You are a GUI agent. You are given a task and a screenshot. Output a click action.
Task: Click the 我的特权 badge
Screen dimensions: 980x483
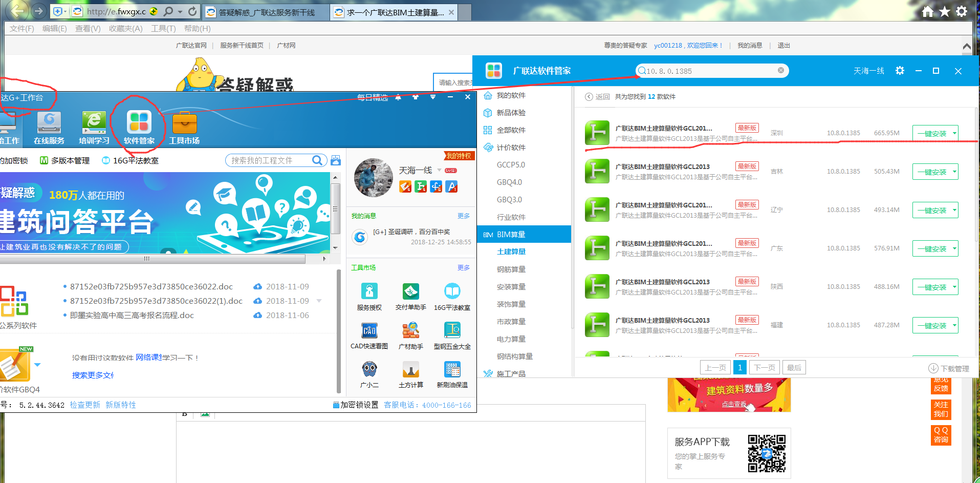pyautogui.click(x=459, y=156)
